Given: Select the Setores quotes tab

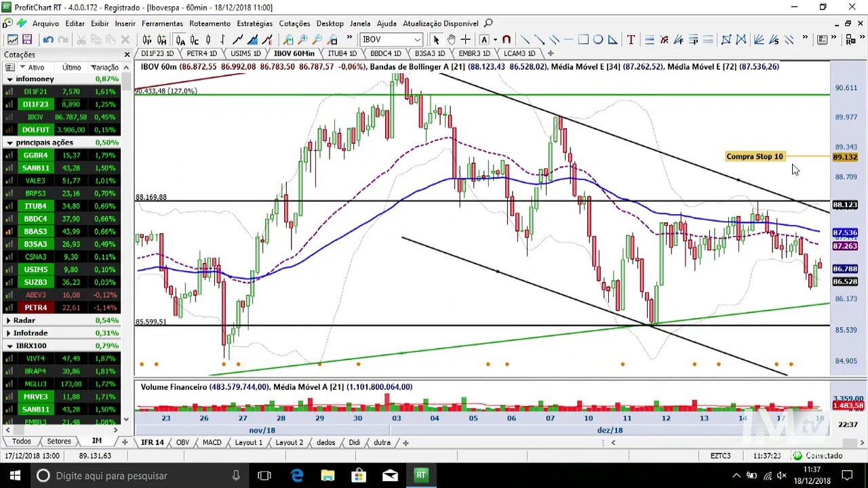Looking at the screenshot, I should point(59,442).
